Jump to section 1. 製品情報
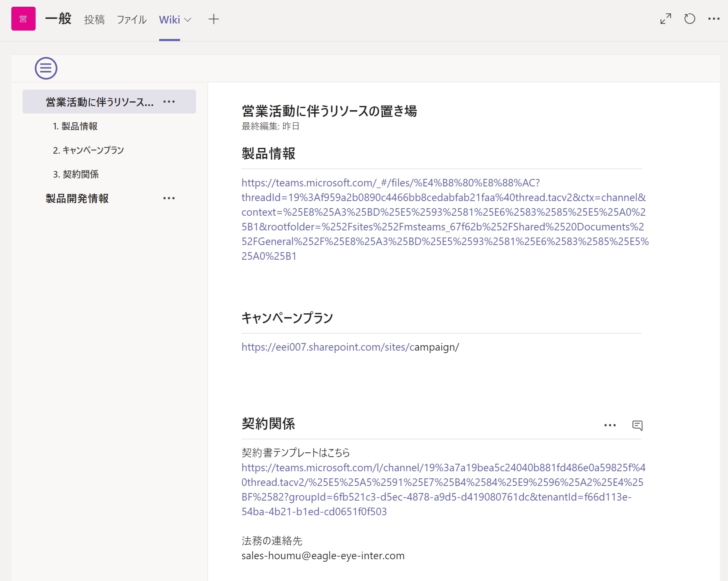The width and height of the screenshot is (728, 581). pyautogui.click(x=75, y=126)
